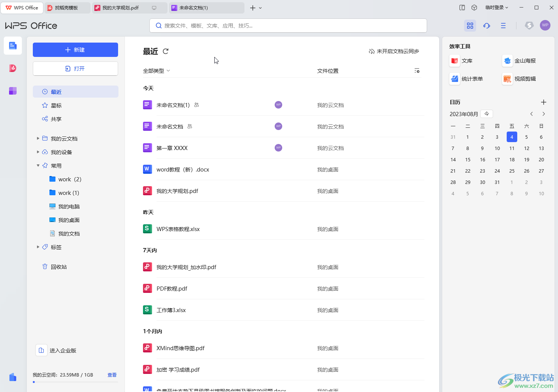Open the 统计表单 tool

pyautogui.click(x=466, y=79)
